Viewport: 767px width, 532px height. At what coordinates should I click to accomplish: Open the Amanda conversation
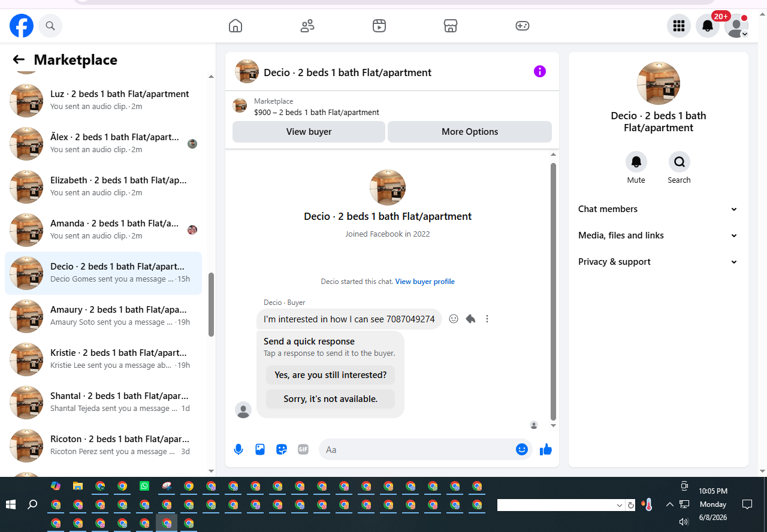(x=103, y=230)
